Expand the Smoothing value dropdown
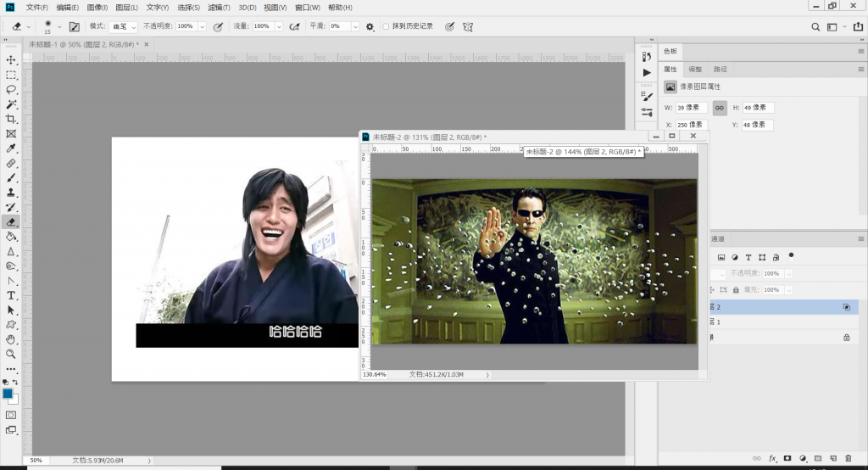Viewport: 868px width, 470px height. 355,26
